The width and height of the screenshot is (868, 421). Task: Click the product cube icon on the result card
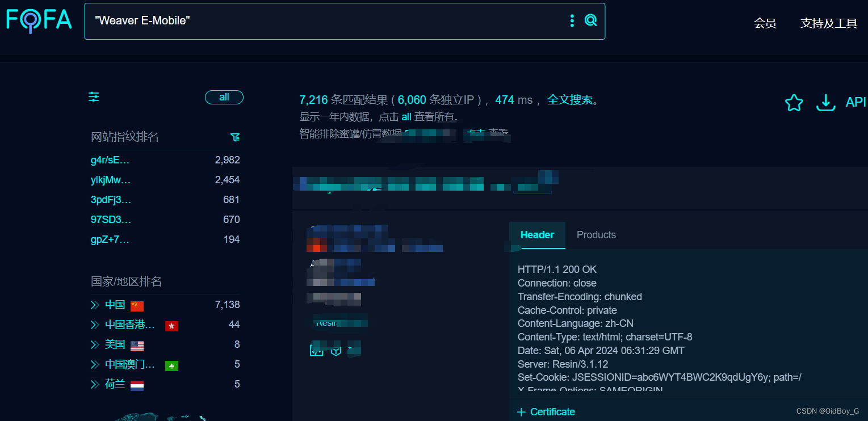pyautogui.click(x=335, y=350)
